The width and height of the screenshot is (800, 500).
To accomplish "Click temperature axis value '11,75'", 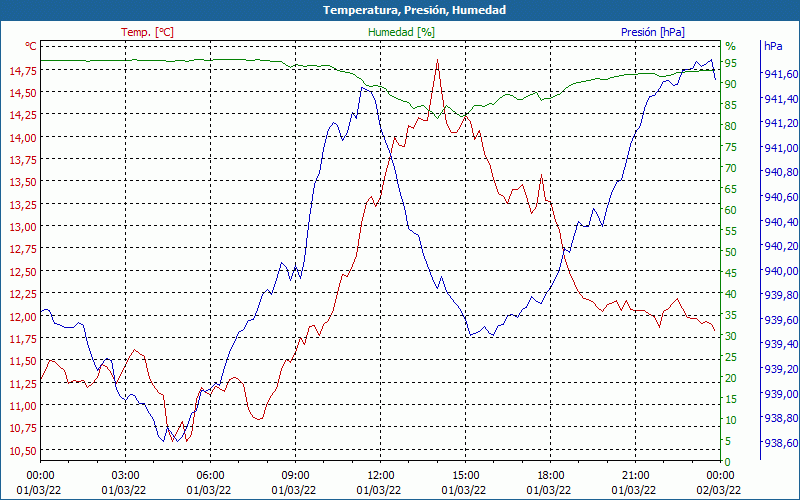I will pyautogui.click(x=23, y=339).
